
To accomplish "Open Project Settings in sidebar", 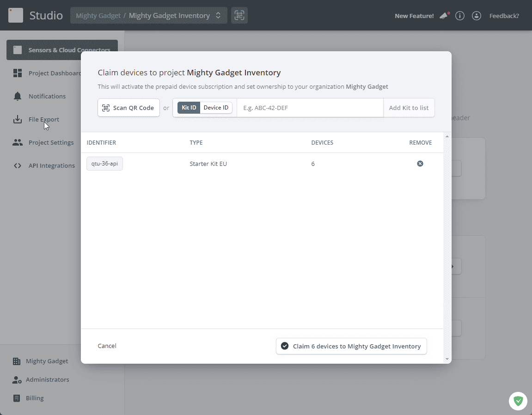I will click(x=51, y=142).
